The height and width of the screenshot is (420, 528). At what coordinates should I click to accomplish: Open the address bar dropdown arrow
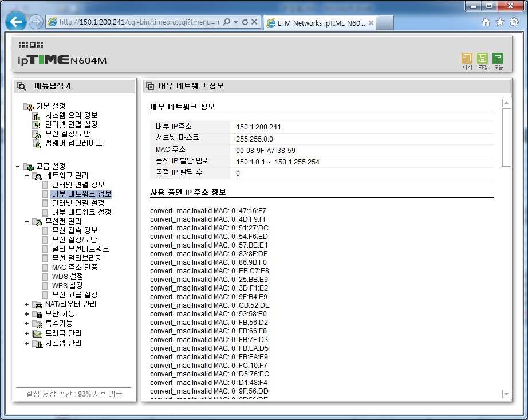point(235,22)
